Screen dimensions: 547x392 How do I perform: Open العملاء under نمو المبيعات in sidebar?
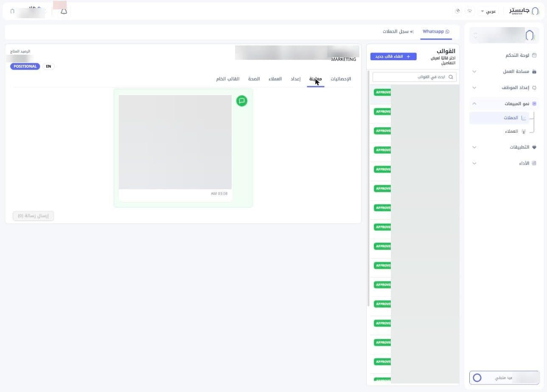(x=511, y=132)
